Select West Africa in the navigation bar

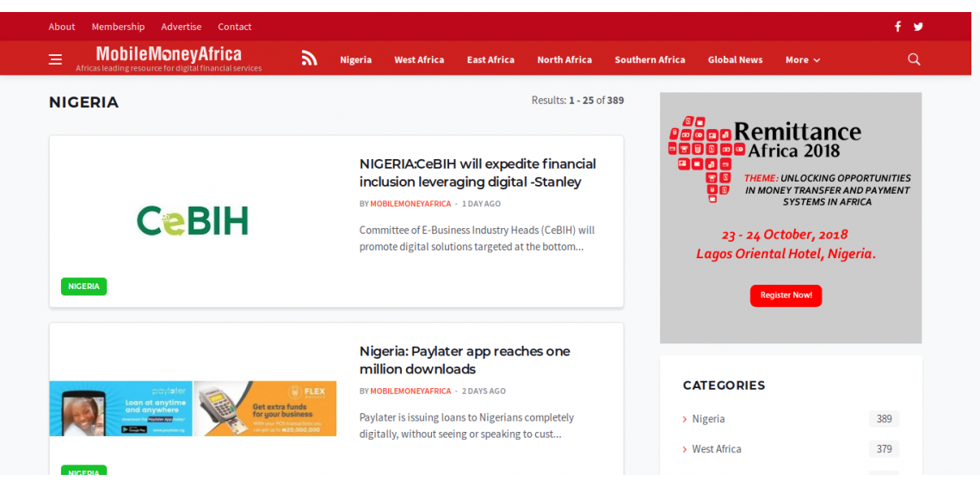pyautogui.click(x=419, y=60)
